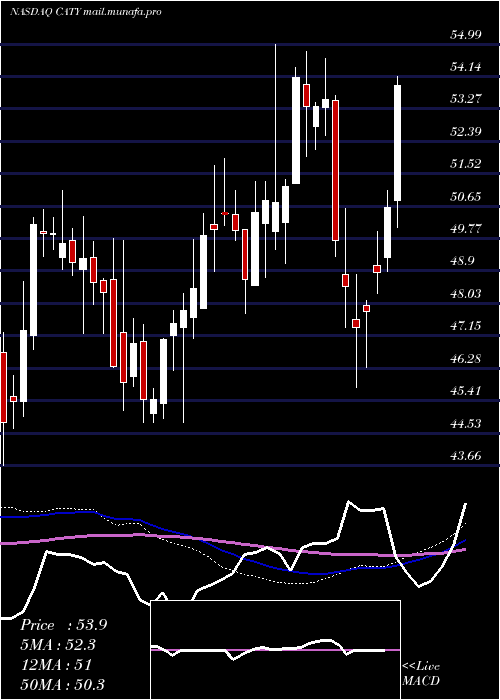Click the large red candle falling from 53.27

pyautogui.click(x=335, y=171)
